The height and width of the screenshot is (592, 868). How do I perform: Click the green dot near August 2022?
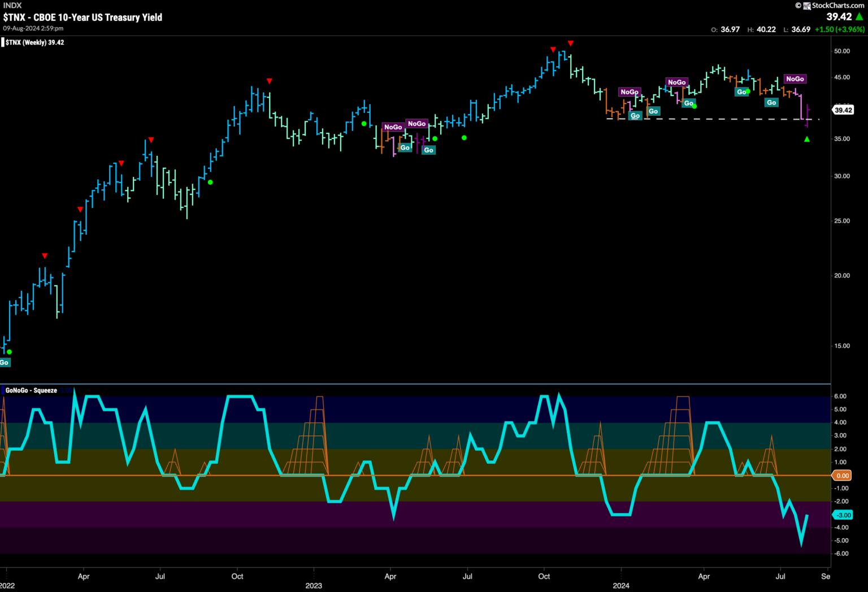(210, 182)
